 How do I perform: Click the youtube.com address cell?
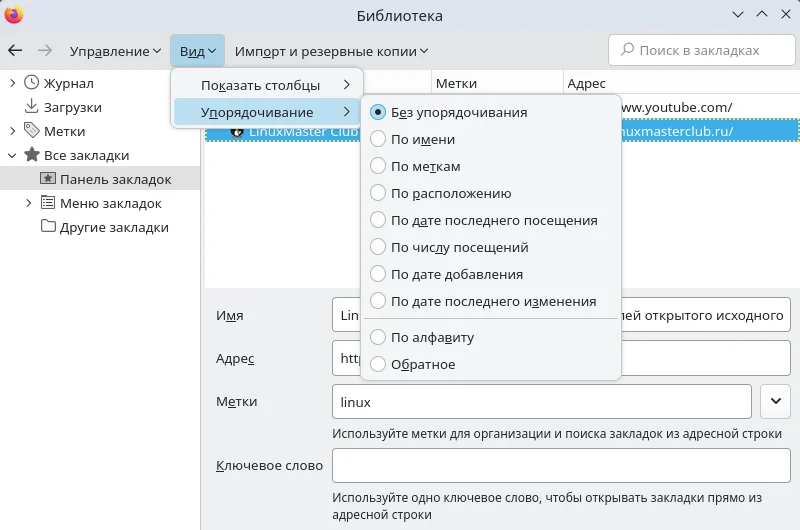(x=710, y=107)
